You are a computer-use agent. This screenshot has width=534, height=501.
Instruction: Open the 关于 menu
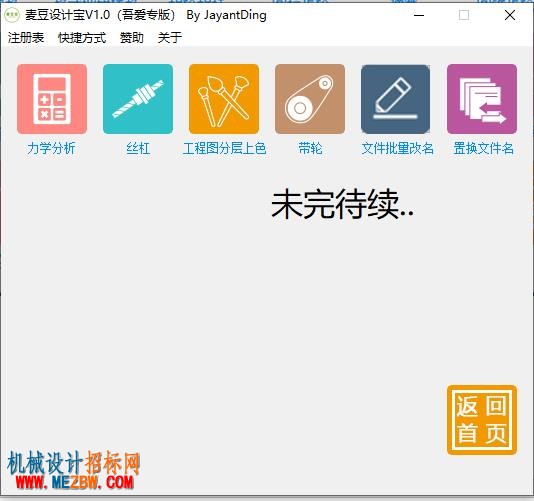[170, 37]
